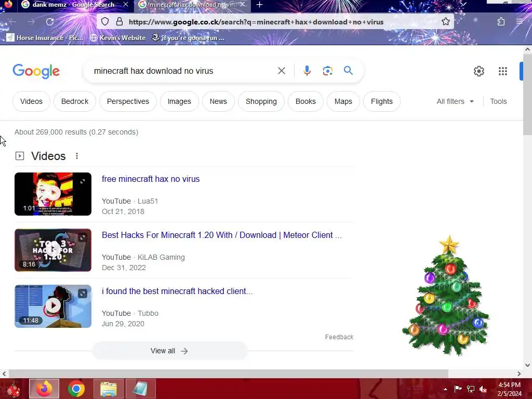Play the 1:01 video thumbnail
The width and height of the screenshot is (532, 399).
click(53, 194)
